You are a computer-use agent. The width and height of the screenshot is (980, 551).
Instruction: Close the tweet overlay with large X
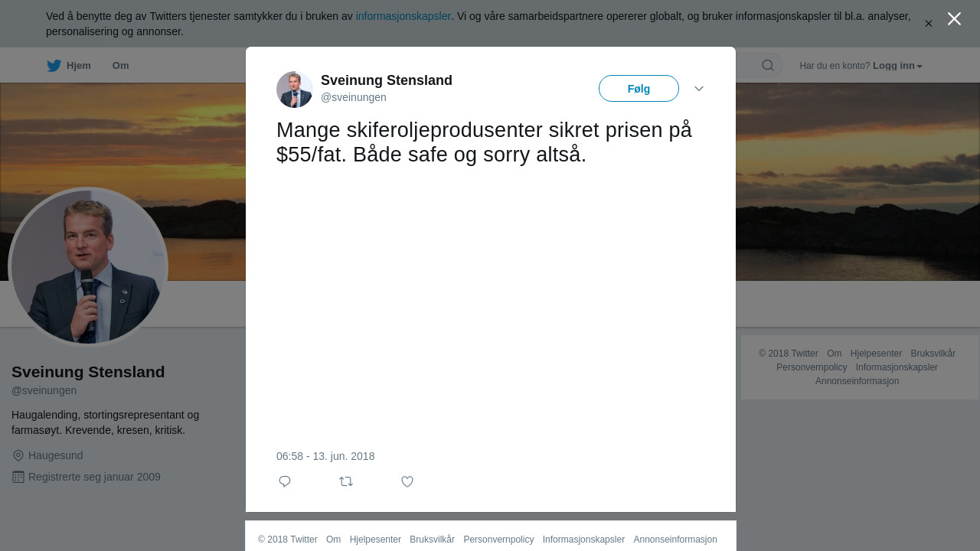pyautogui.click(x=954, y=18)
